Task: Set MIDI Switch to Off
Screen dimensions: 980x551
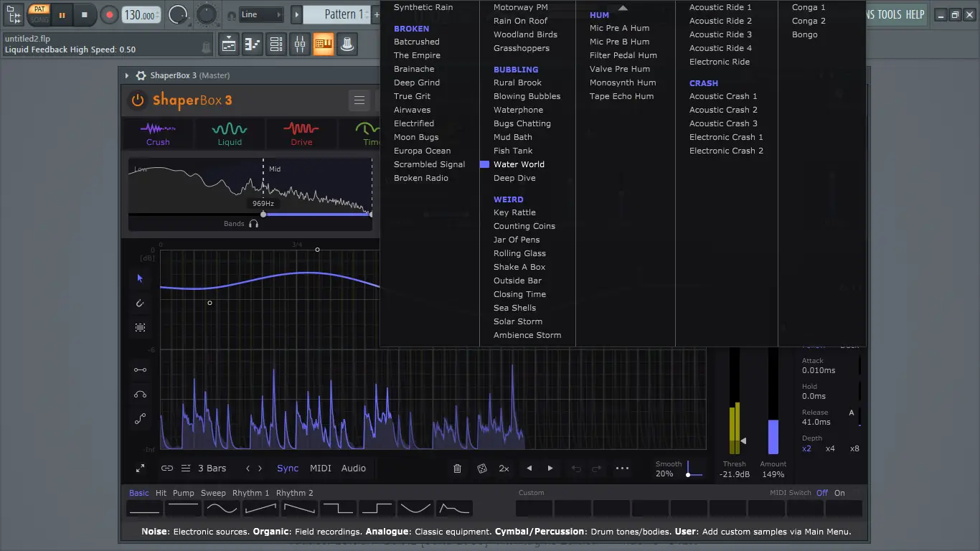Action: pyautogui.click(x=822, y=493)
